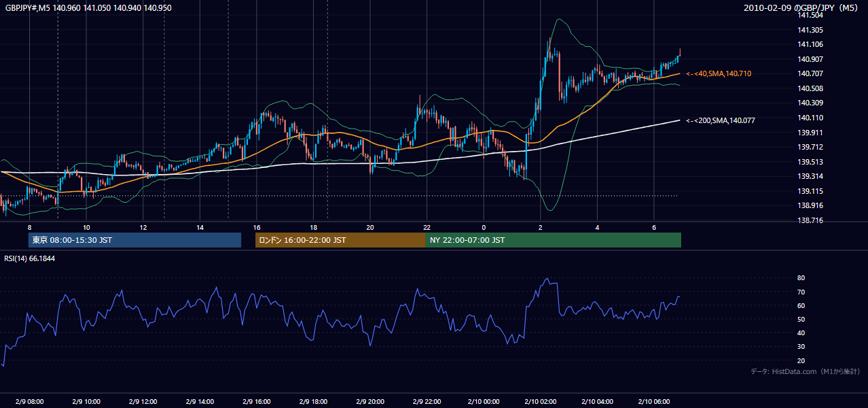Screen dimensions: 868x408
Task: Click price axis value 139.712
Action: point(810,147)
